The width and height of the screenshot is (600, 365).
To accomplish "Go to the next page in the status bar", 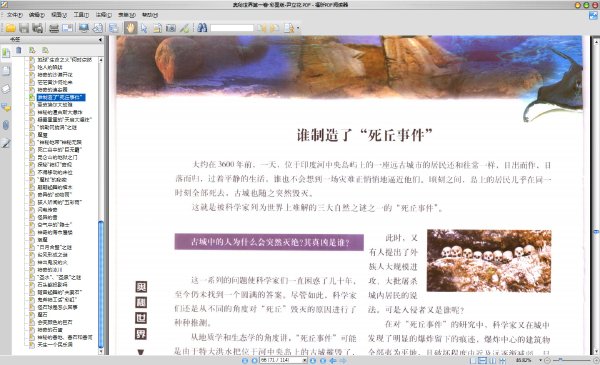I will 313,360.
